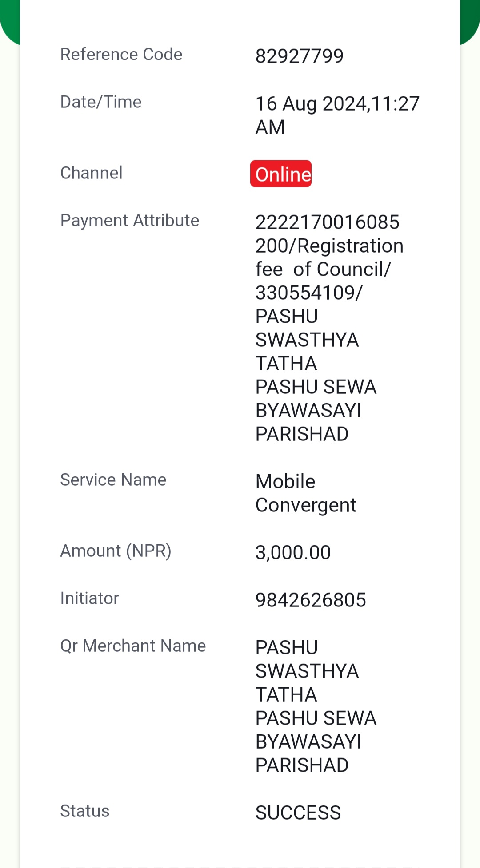This screenshot has width=480, height=868.
Task: Tap the Channel label
Action: click(x=91, y=173)
